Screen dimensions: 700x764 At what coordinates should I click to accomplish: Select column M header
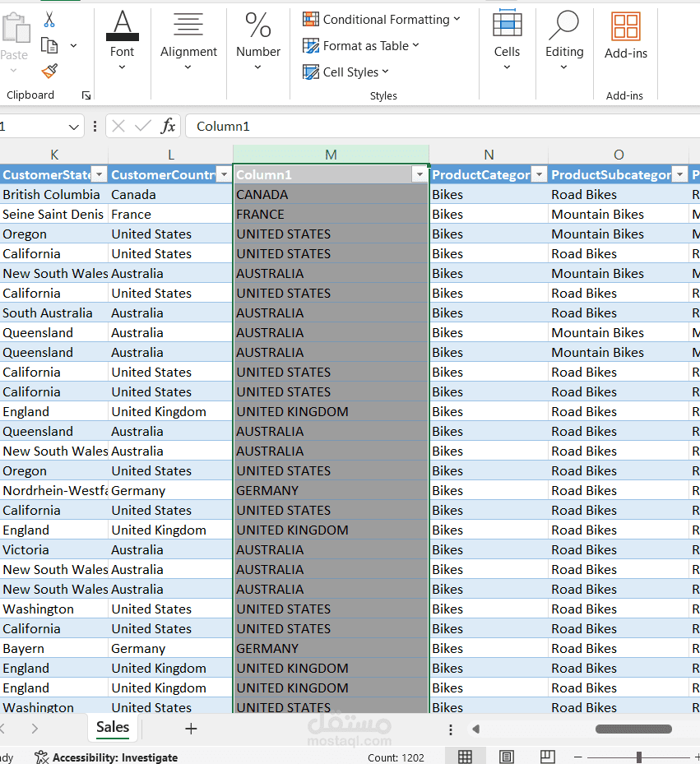(331, 155)
